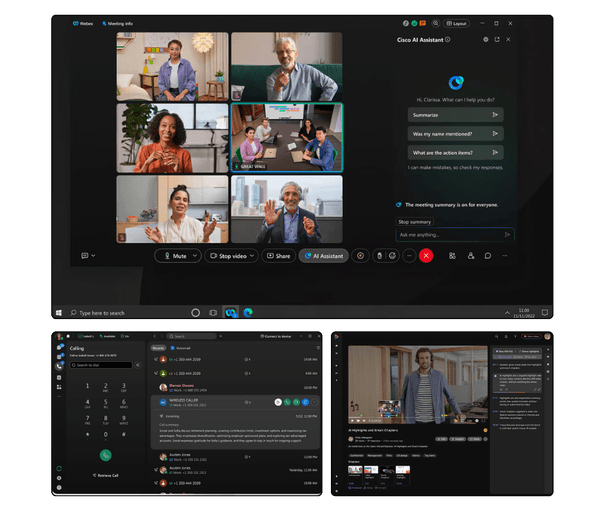The height and width of the screenshot is (511, 610).
Task: Raise hand using the hand icon
Action: click(x=379, y=256)
